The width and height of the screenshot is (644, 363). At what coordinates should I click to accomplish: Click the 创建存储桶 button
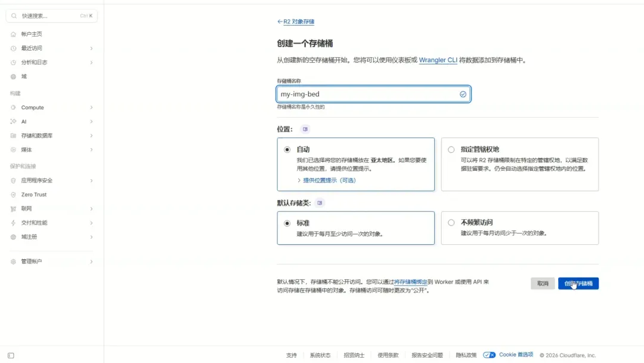coord(578,283)
